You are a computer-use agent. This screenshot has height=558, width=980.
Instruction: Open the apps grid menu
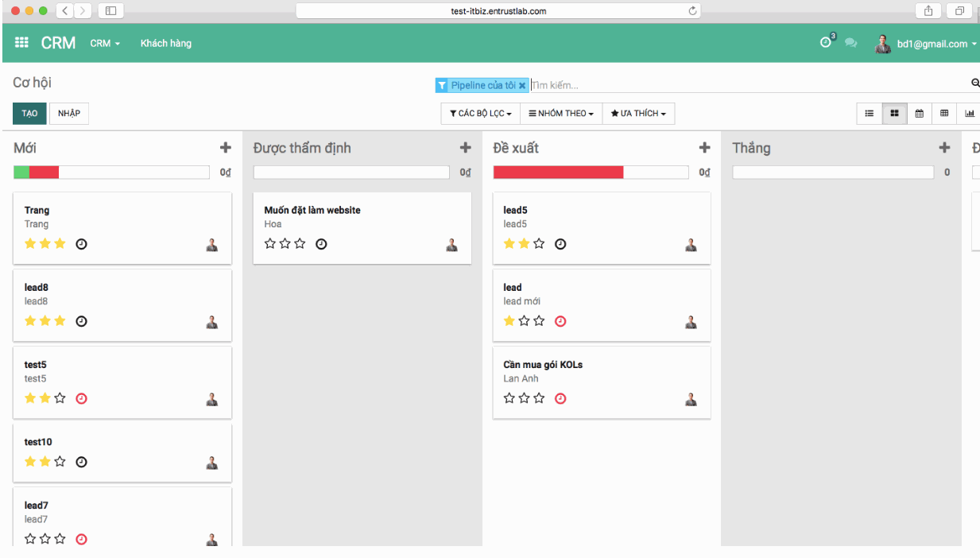tap(21, 43)
